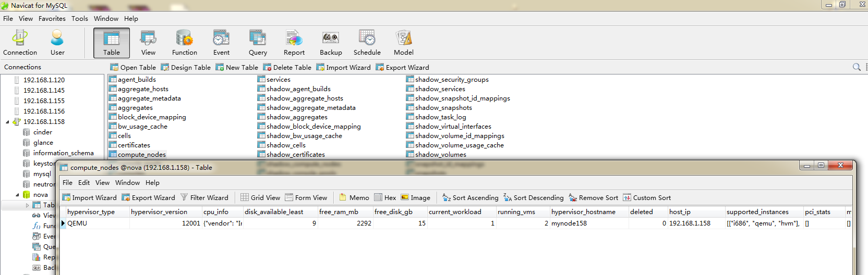
Task: Open the Query toolbar icon
Action: click(258, 43)
